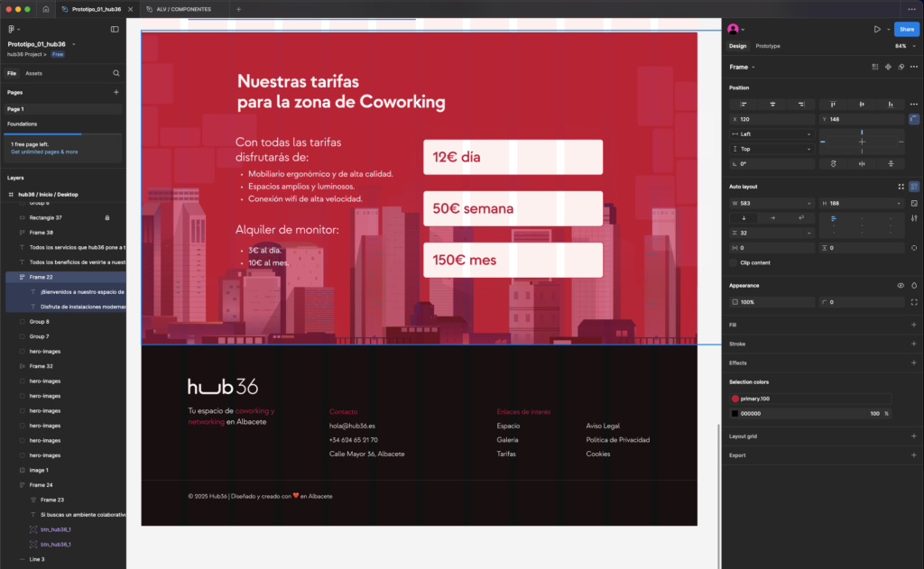Select the align left icon
The image size is (924, 569).
point(743,104)
